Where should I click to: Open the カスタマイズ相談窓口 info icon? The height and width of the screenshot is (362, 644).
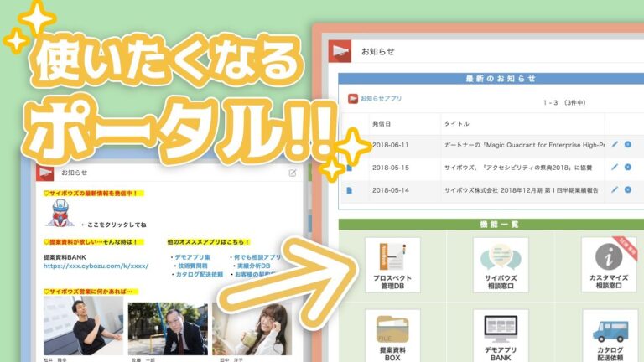609,265
